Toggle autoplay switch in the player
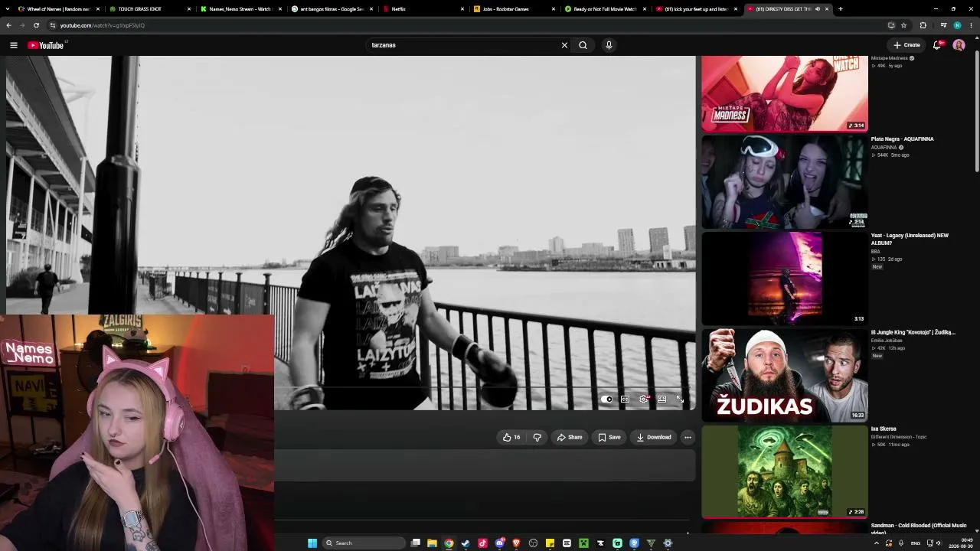This screenshot has height=551, width=980. [606, 399]
